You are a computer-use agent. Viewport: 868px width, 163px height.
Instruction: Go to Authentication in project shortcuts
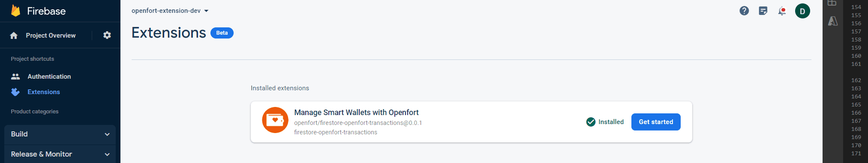point(49,77)
